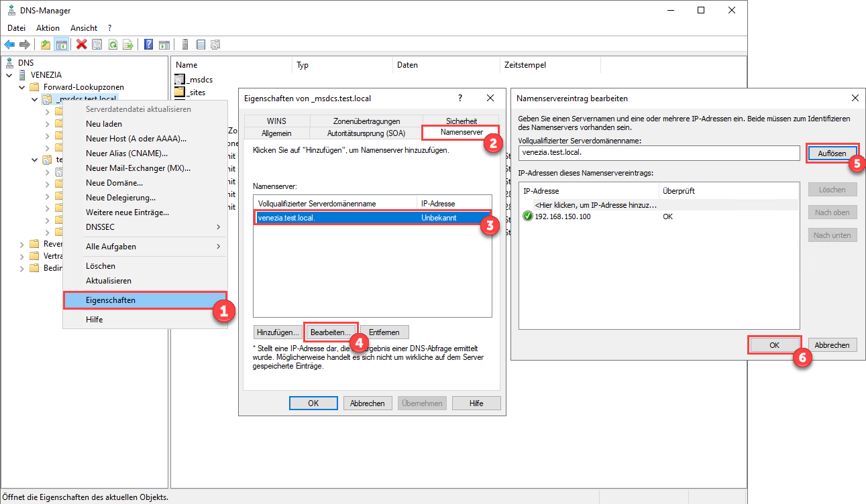The width and height of the screenshot is (866, 504).
Task: Click the Vollqualifizierter Serverdomänenname input field
Action: click(659, 153)
